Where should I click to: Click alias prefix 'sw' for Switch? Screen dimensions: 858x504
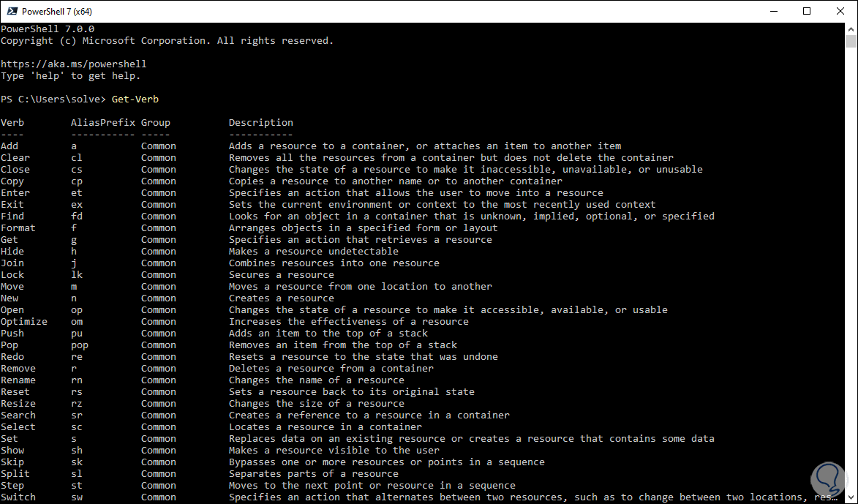point(77,497)
